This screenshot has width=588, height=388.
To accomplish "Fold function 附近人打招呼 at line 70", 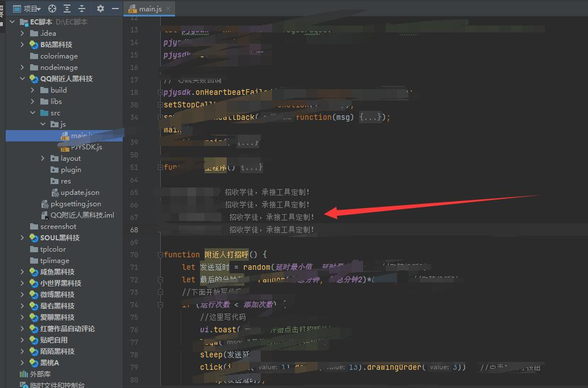I will (160, 255).
